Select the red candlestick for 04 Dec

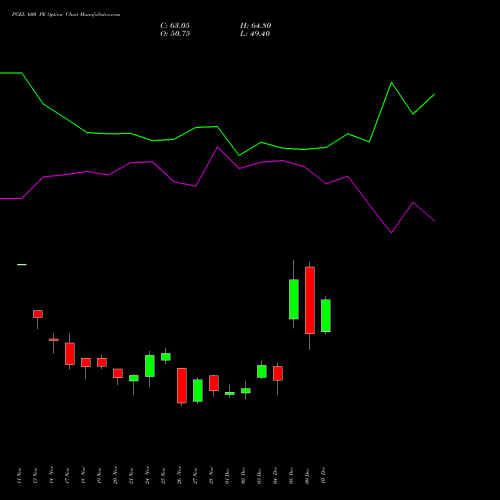278,373
